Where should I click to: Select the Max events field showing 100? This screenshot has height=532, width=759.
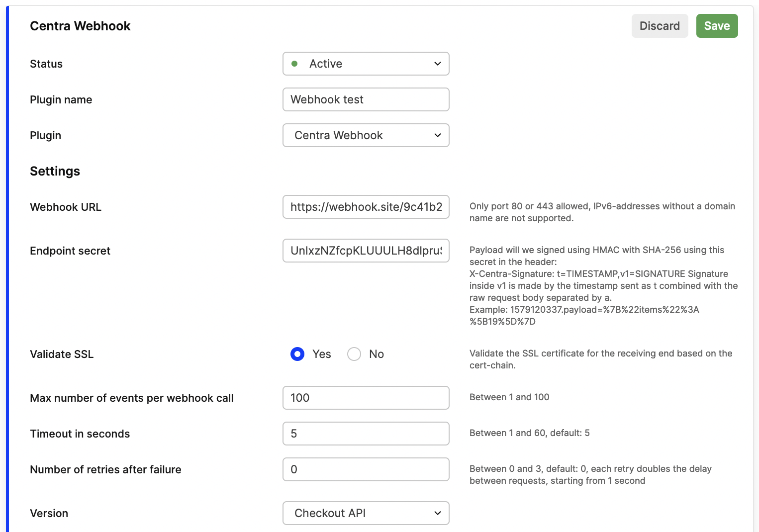tap(366, 398)
